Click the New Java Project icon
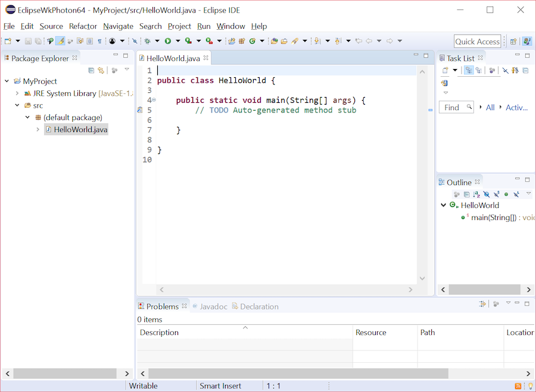This screenshot has height=392, width=536. point(232,41)
